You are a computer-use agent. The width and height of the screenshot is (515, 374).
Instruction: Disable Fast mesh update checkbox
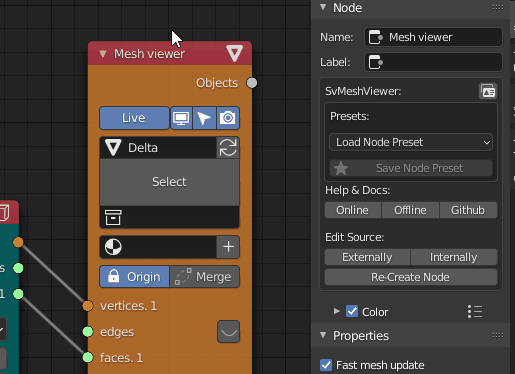[326, 365]
